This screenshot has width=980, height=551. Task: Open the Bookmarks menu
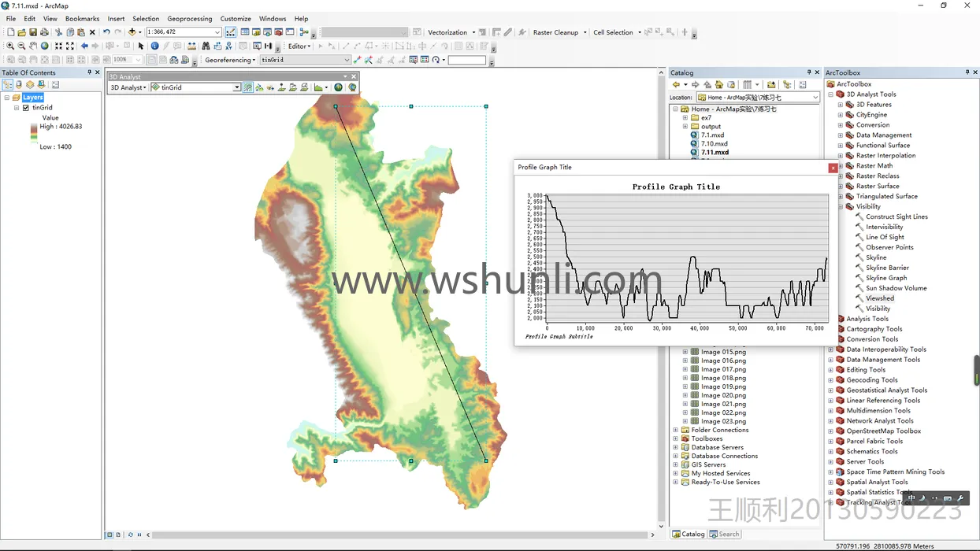click(x=82, y=19)
